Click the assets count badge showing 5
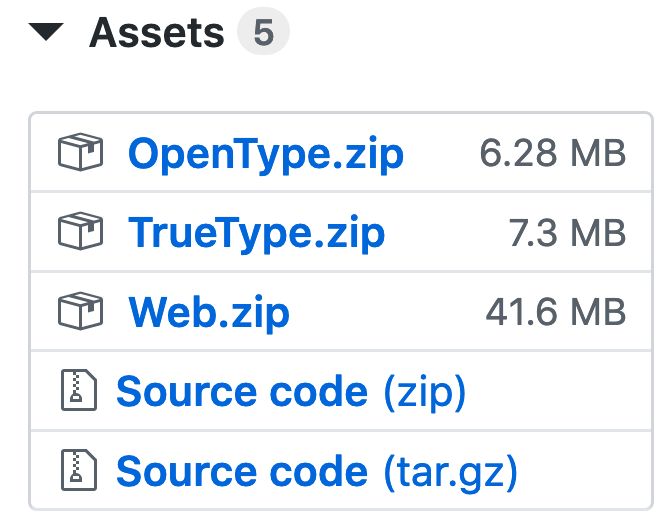 pos(264,32)
